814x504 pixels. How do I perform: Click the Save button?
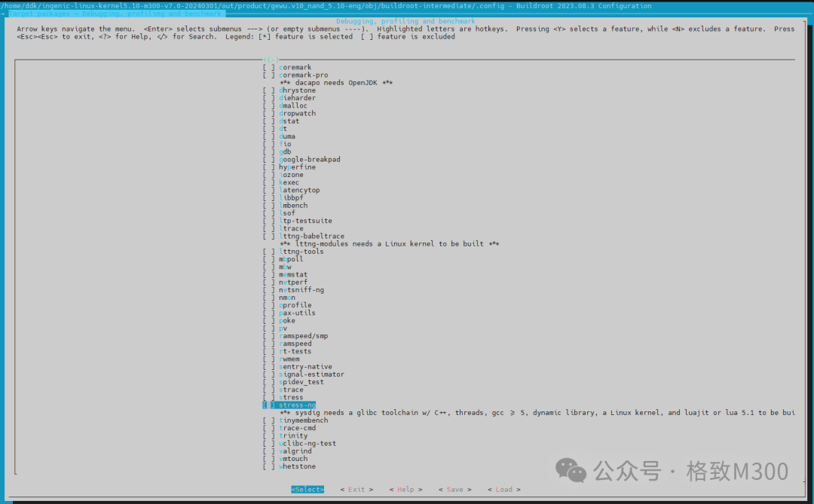tap(454, 490)
